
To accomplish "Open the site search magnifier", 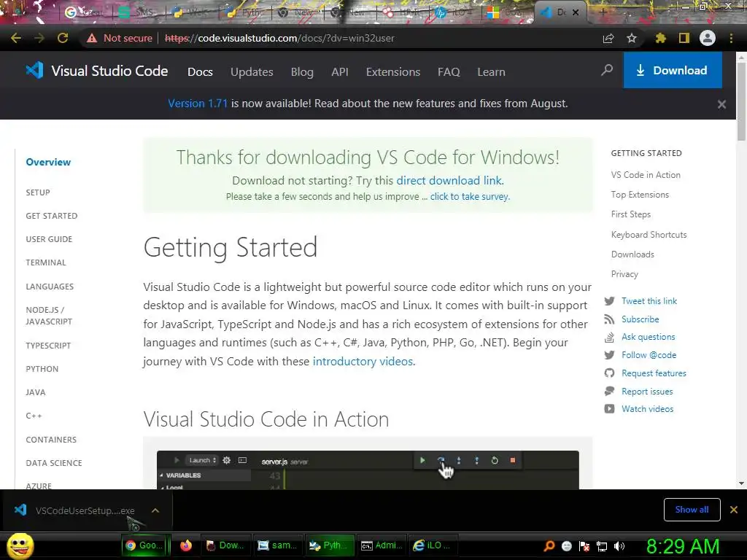I will [607, 71].
